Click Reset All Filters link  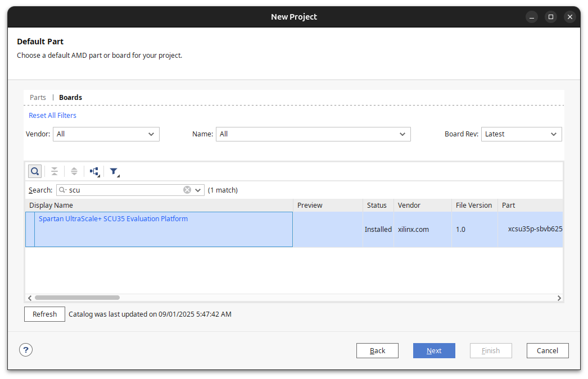[52, 116]
